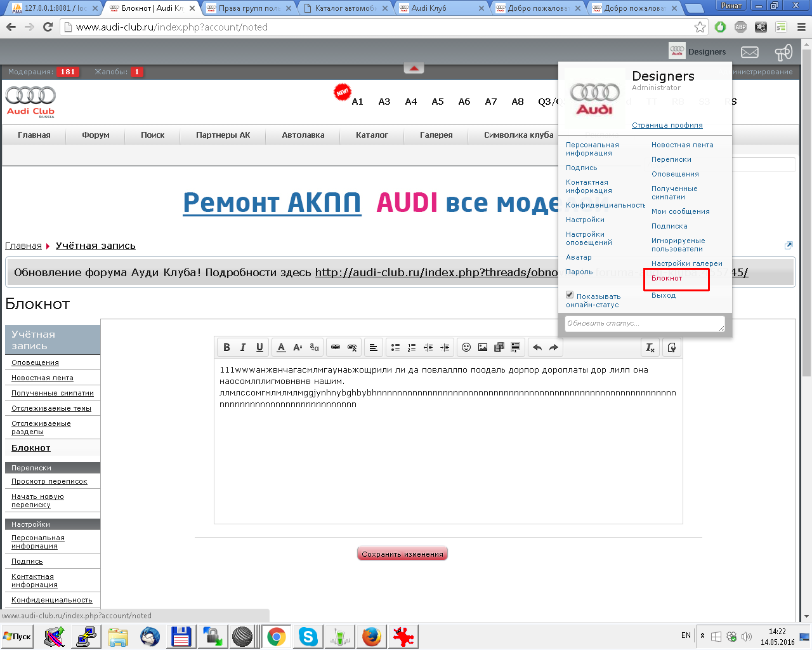Screen dimensions: 812x650
Task: Open Firefox from the taskbar
Action: [x=372, y=636]
